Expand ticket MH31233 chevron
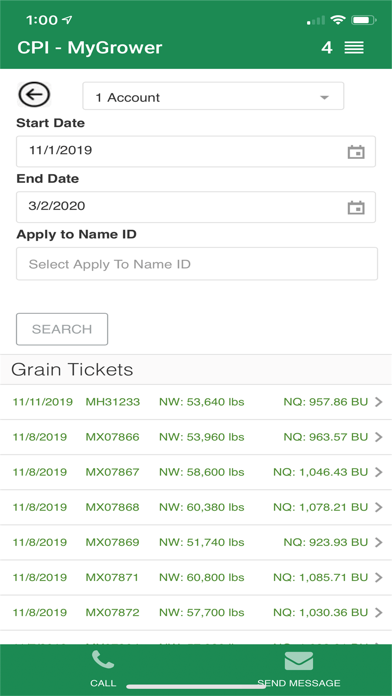Viewport: 392px width, 696px height. (x=378, y=402)
